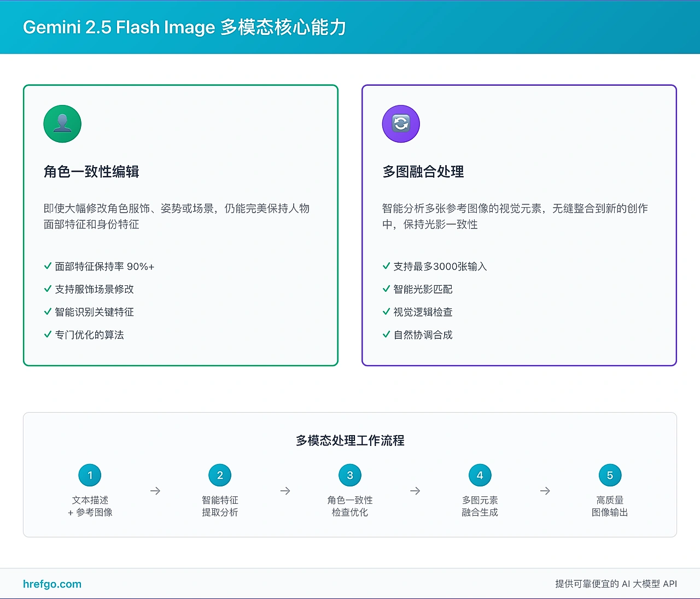
Task: Click the text 支持最多3000张输入
Action: [440, 267]
